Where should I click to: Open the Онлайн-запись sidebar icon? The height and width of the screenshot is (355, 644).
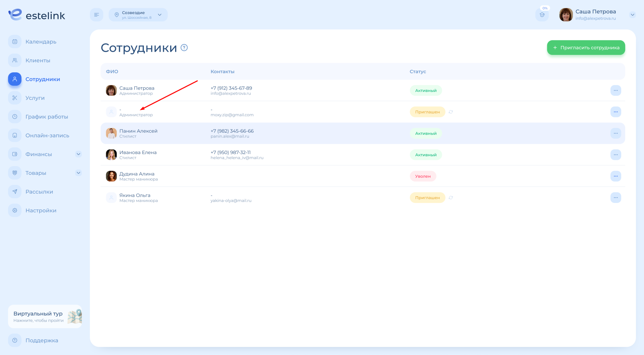(x=15, y=135)
